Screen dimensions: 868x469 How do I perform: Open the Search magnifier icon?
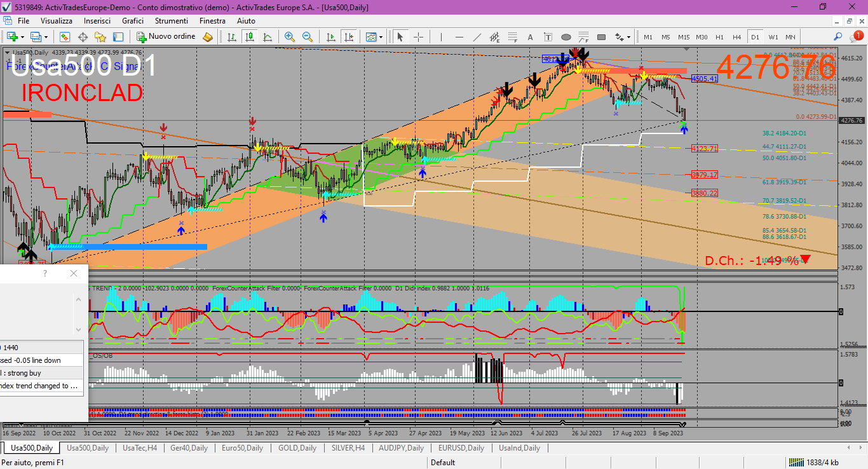point(838,37)
